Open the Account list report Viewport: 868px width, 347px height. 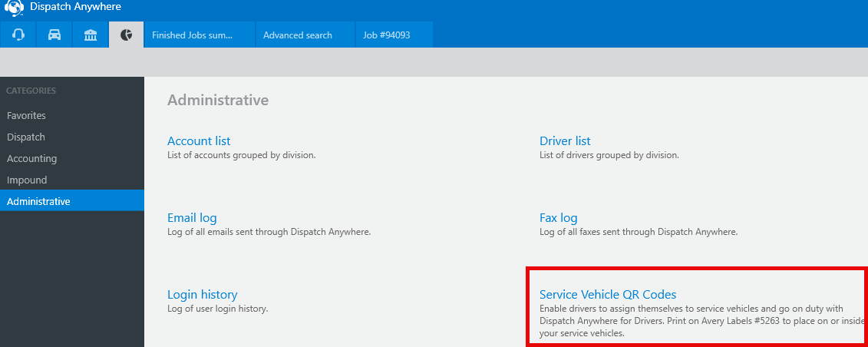tap(199, 140)
